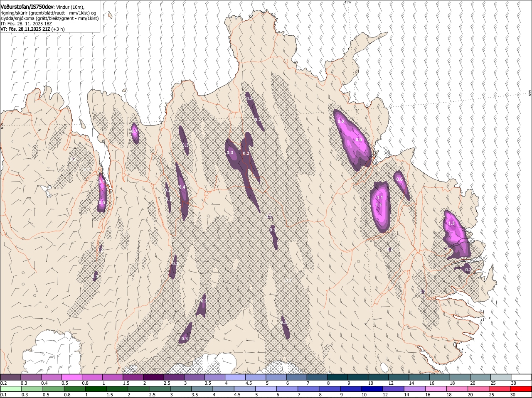Click upper legend swatch starting at 14
532x398 pixels.
[419, 377]
